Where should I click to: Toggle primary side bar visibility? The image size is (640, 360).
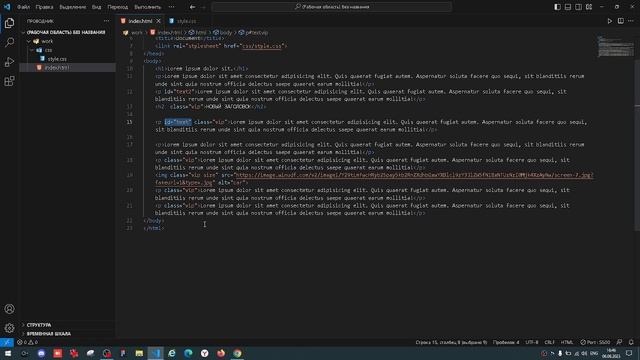[557, 7]
